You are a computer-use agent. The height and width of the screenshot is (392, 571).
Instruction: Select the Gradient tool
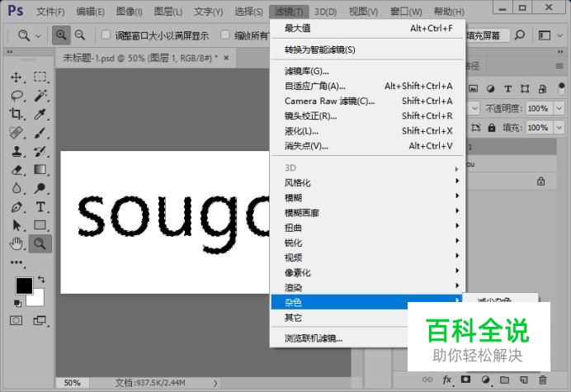coord(40,169)
